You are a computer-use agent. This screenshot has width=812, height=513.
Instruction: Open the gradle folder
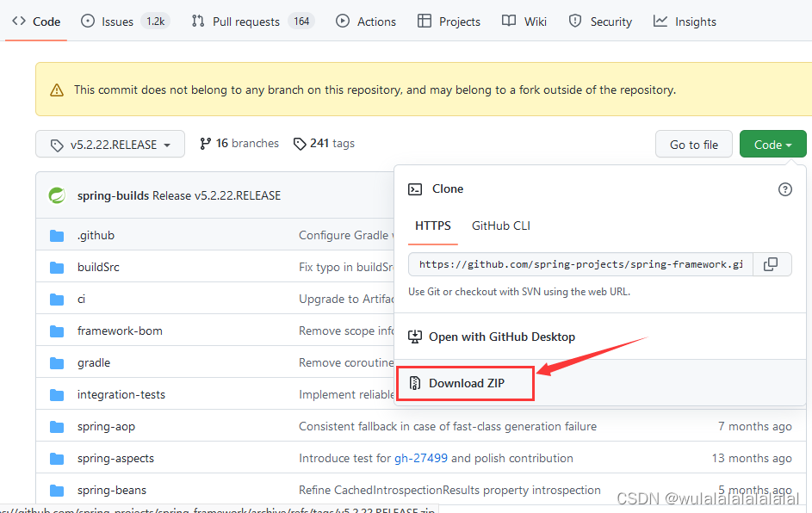94,363
